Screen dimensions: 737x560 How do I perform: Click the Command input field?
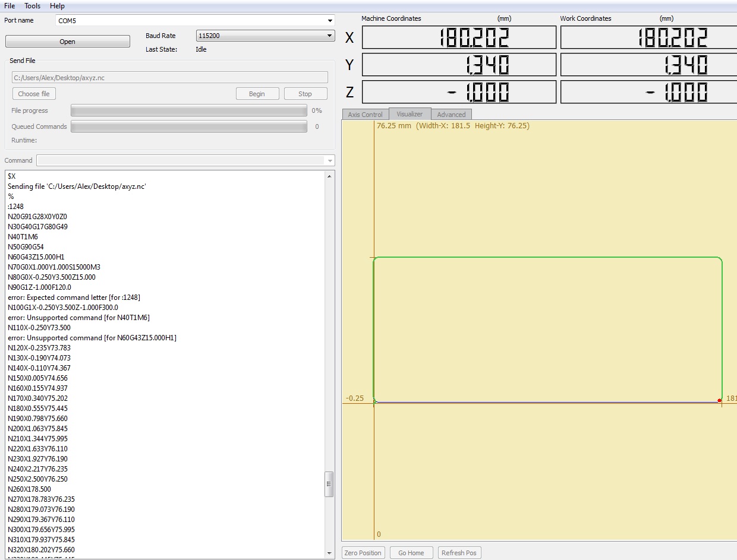181,160
